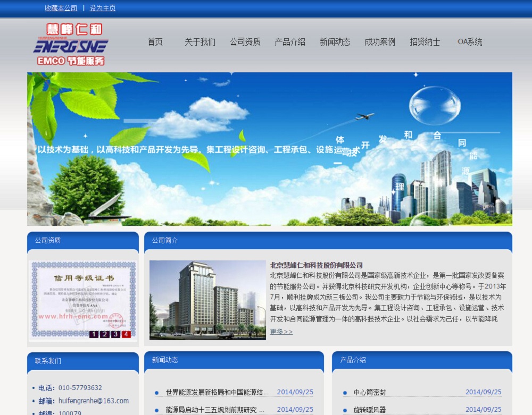The image size is (532, 415).
Task: Open news 世界能源发展新格局和中国能源结...
Action: pyautogui.click(x=217, y=392)
